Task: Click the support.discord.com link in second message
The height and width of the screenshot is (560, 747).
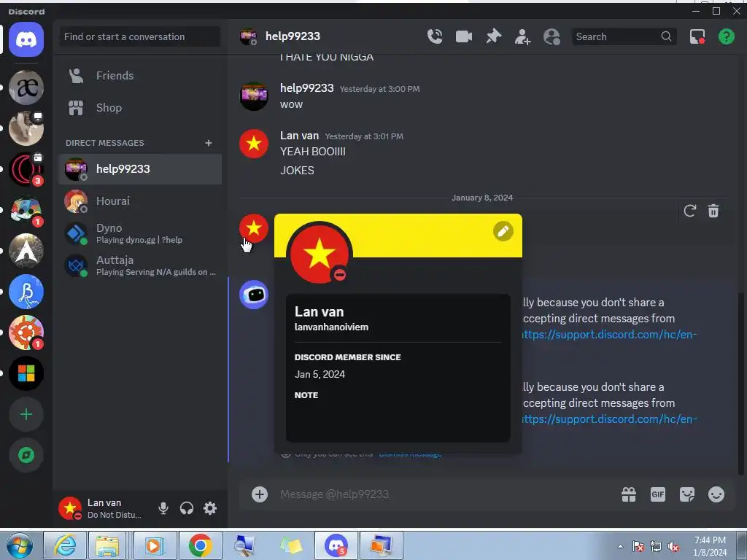Action: pos(610,419)
